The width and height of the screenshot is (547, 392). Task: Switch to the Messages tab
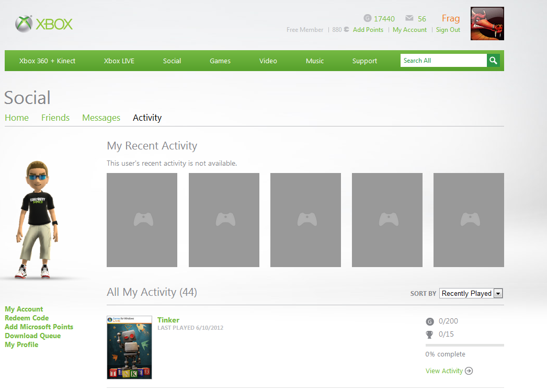101,118
